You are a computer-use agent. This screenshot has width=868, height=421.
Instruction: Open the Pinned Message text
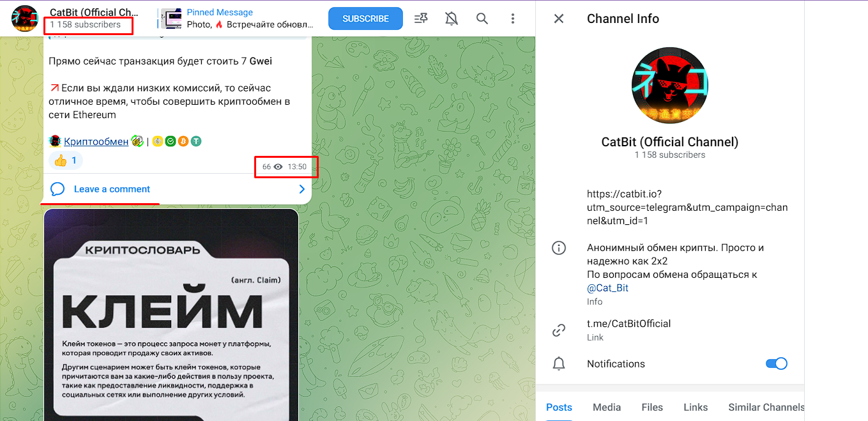pos(220,12)
